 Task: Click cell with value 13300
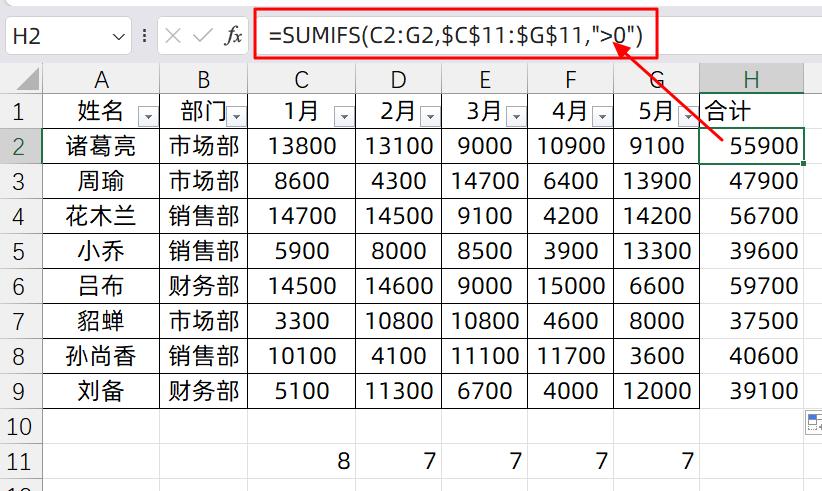[x=656, y=251]
